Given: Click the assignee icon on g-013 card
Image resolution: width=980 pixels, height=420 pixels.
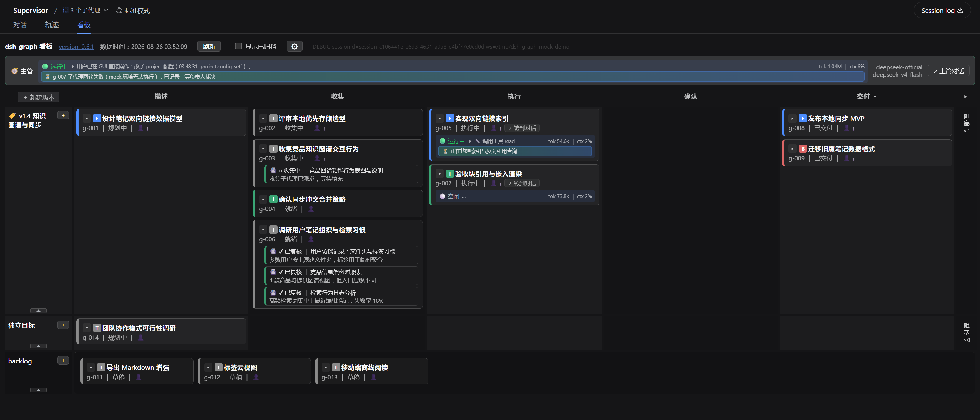Looking at the screenshot, I should point(373,377).
